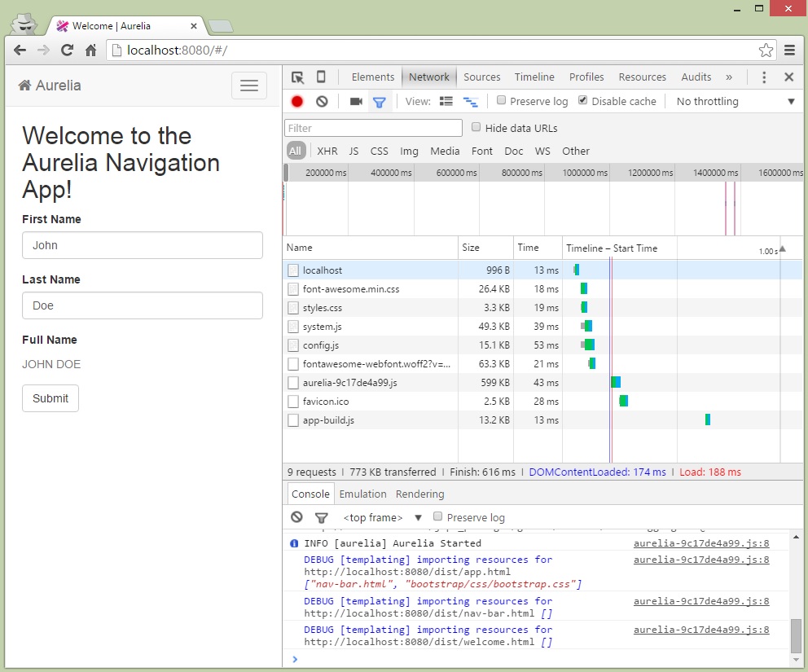Image resolution: width=808 pixels, height=672 pixels.
Task: Open the Chrome hamburger menu
Action: [x=789, y=50]
